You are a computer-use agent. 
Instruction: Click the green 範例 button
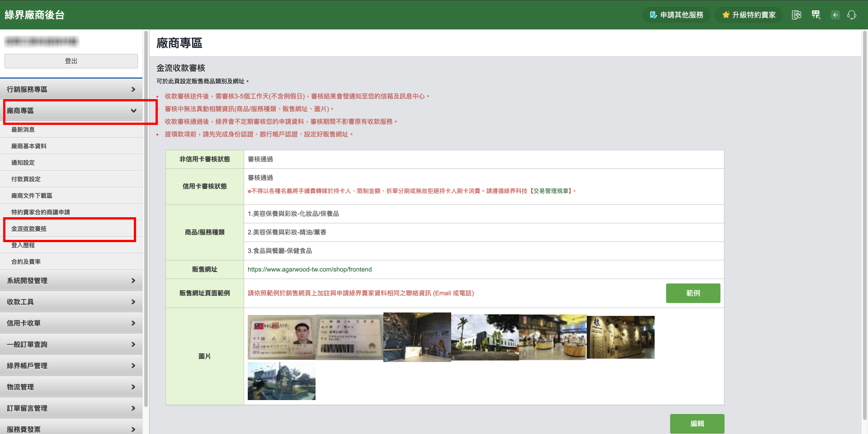(x=693, y=293)
